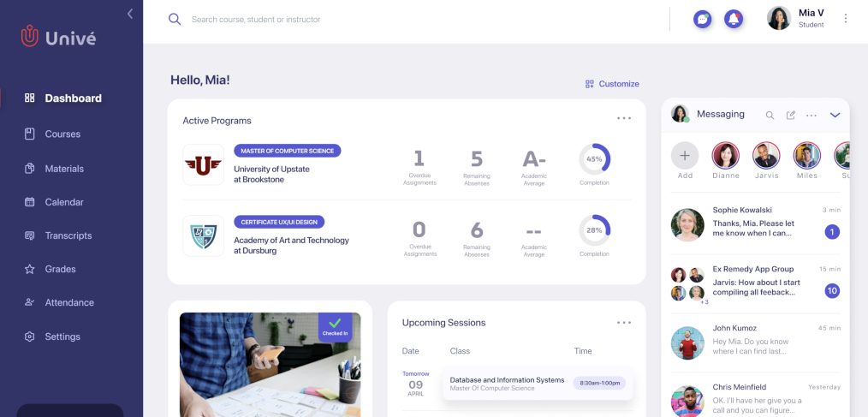This screenshot has height=417, width=868.
Task: Open the notifications bell icon
Action: pyautogui.click(x=734, y=20)
